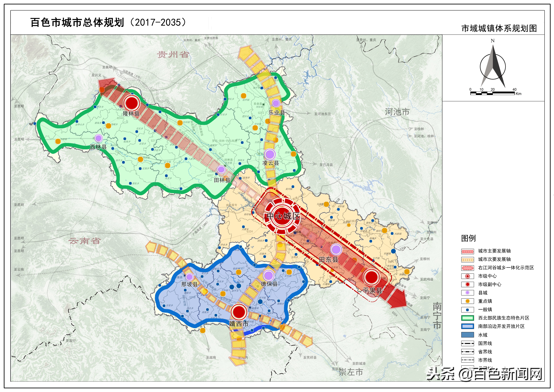Select the 至防城港 direction label
This screenshot has width=554, height=392.
click(x=359, y=364)
